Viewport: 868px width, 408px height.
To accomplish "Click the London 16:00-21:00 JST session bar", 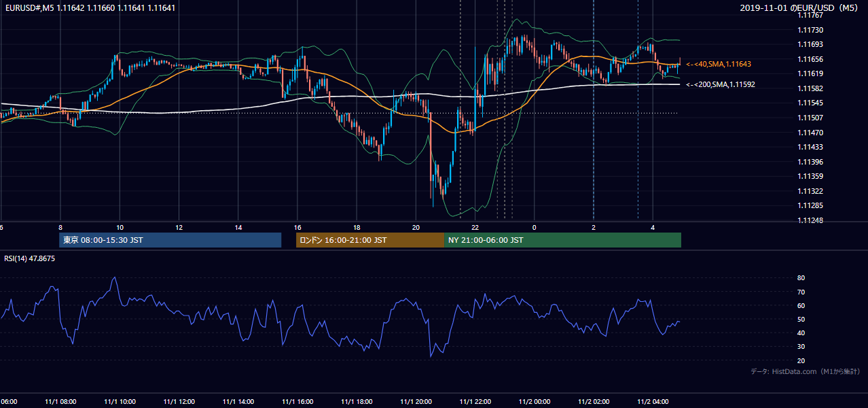I will point(369,240).
